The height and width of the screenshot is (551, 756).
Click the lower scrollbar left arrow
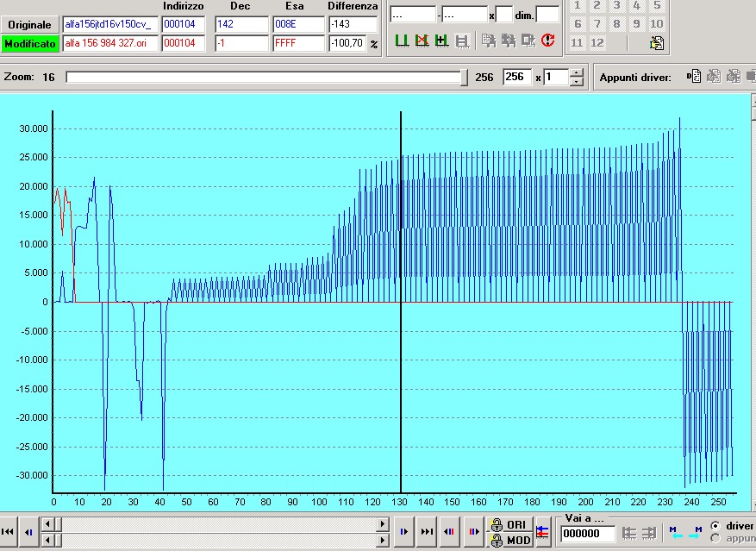pyautogui.click(x=47, y=540)
